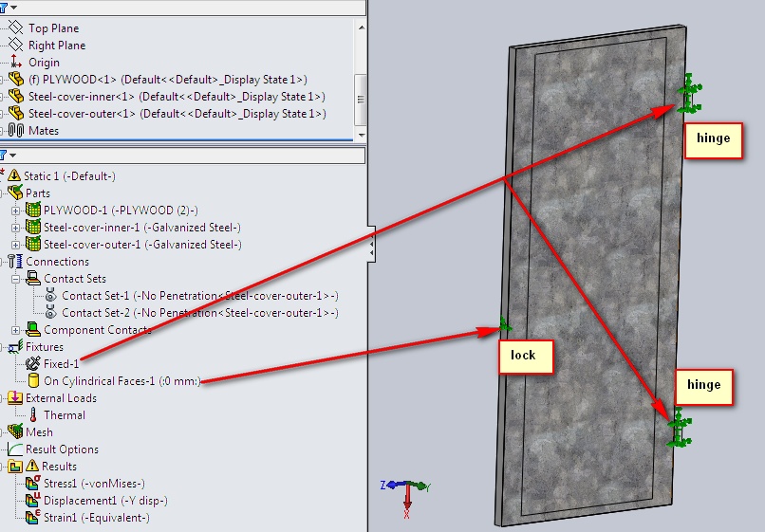Click the Steel-cover-outer-1 mesh body icon

[x=32, y=244]
